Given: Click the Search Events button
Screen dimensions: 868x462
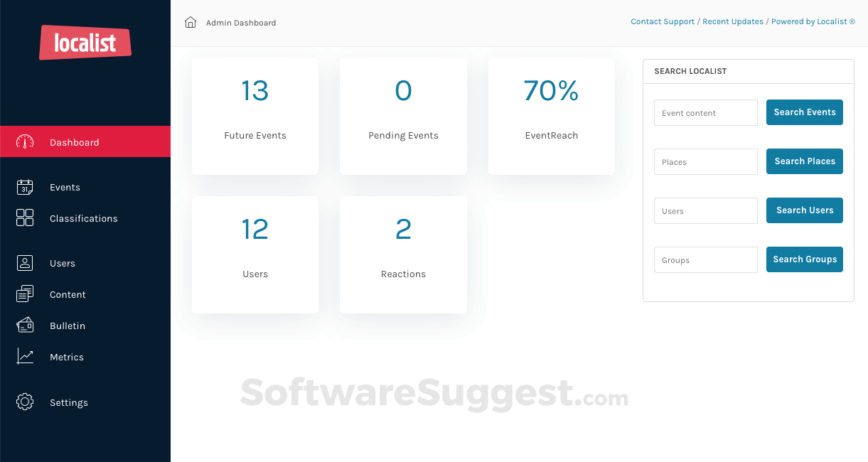Looking at the screenshot, I should tap(804, 112).
